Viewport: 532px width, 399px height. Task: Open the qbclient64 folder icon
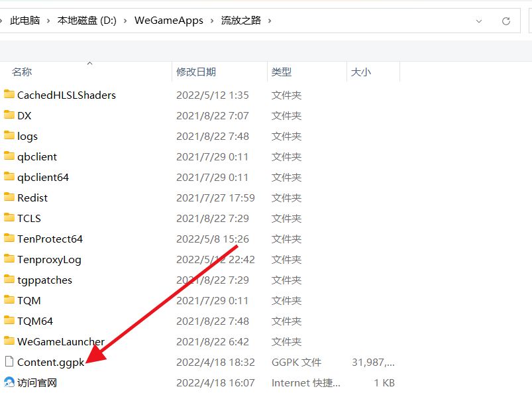pos(11,177)
